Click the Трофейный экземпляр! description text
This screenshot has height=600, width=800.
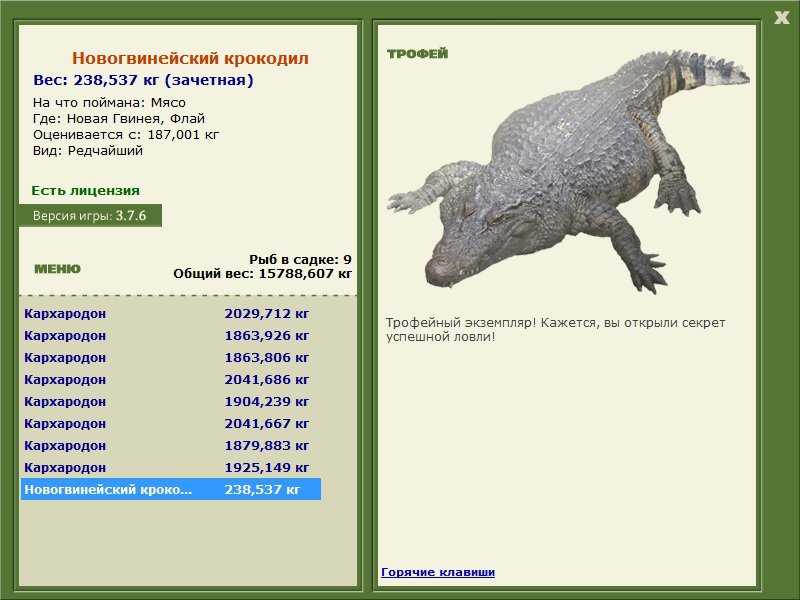(555, 330)
